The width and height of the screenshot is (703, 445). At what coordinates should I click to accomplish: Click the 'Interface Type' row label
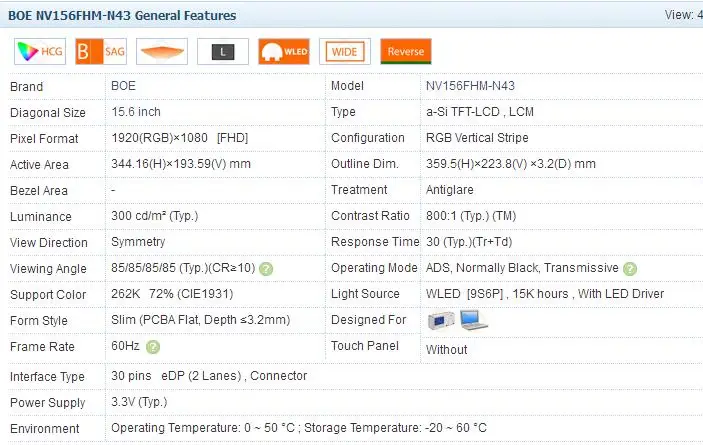pos(47,376)
